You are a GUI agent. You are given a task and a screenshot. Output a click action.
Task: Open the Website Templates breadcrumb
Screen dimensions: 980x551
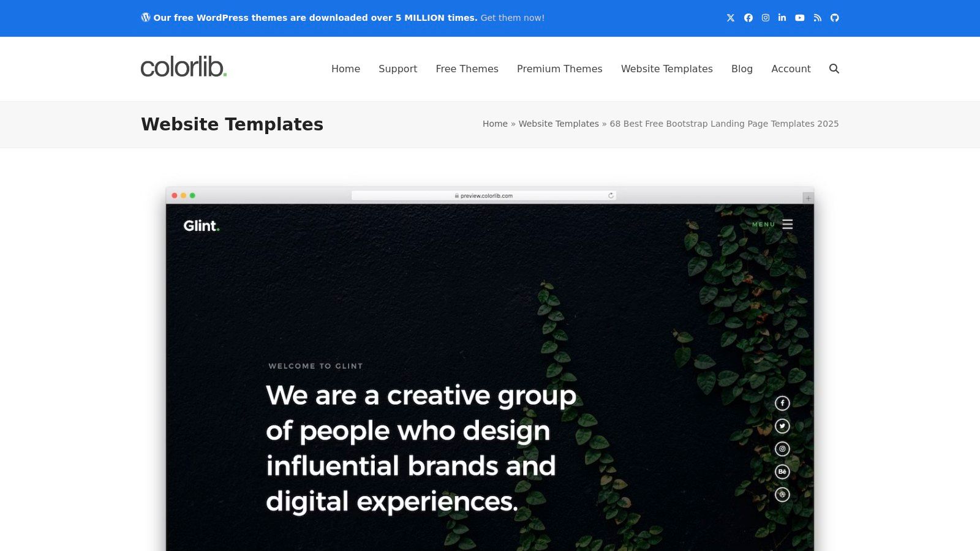(559, 124)
